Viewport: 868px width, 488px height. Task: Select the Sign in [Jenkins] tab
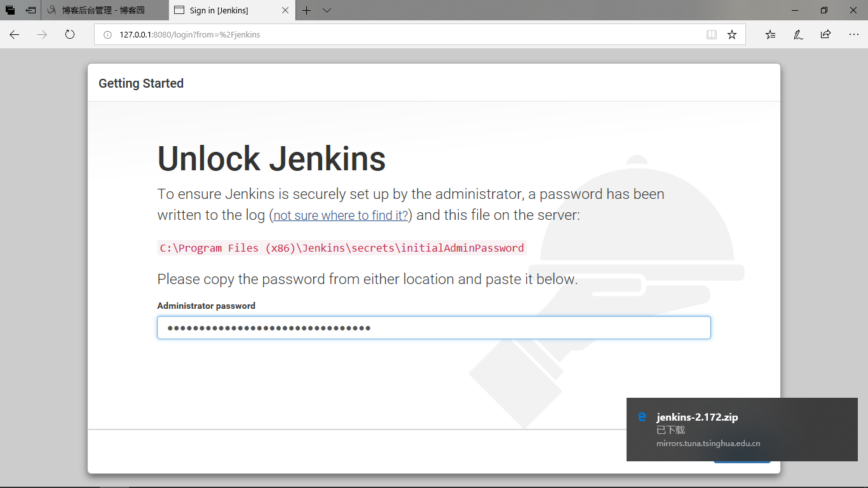pyautogui.click(x=232, y=10)
